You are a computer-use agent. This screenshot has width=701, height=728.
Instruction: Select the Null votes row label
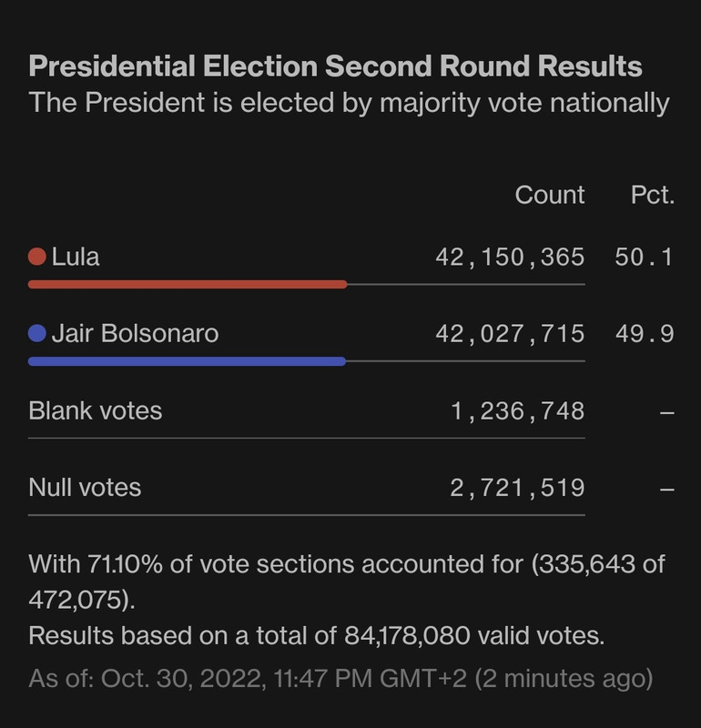85,488
